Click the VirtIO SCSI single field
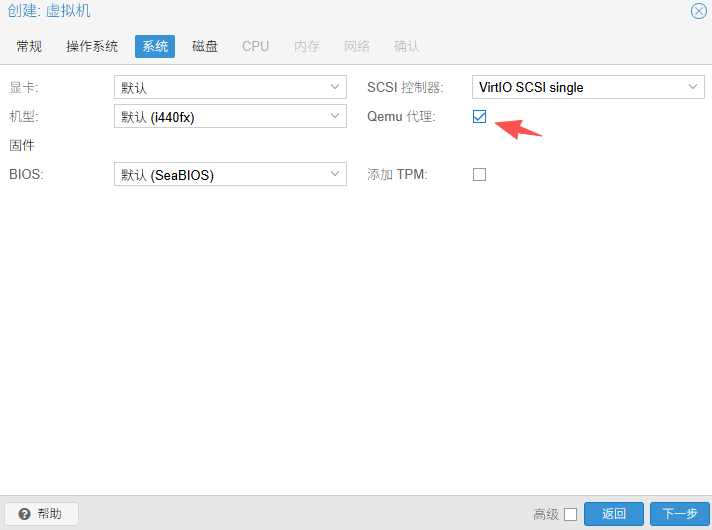712x530 pixels. pyautogui.click(x=578, y=88)
